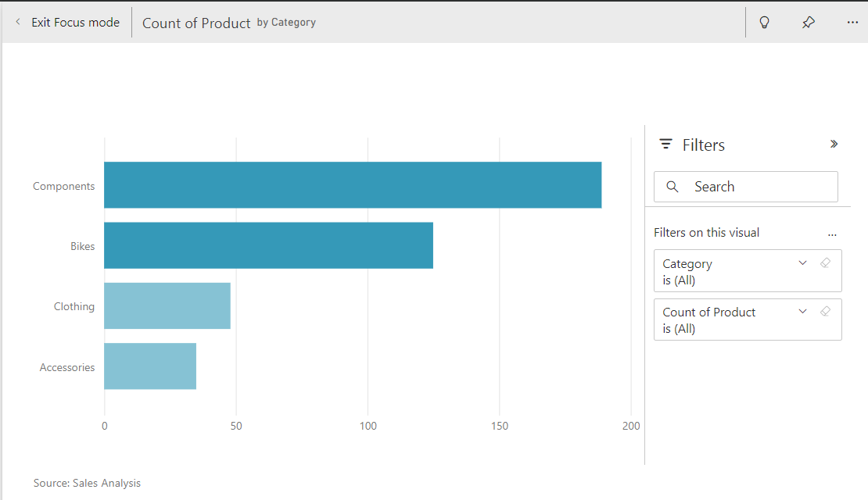Click the Accessories axis label
This screenshot has width=868, height=500.
67,368
